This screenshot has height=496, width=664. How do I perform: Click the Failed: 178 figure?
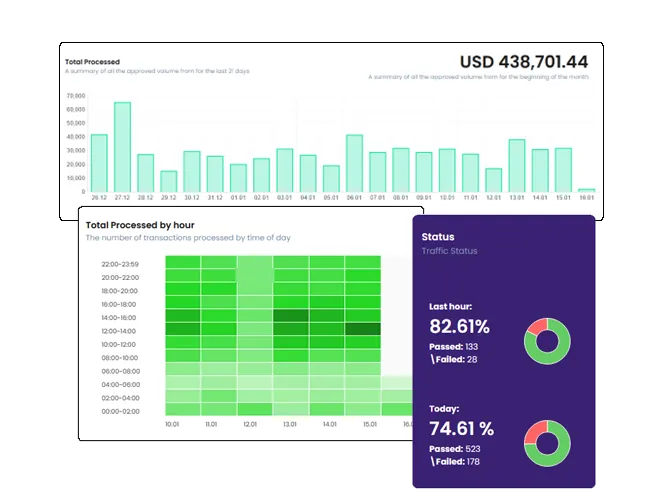[455, 462]
